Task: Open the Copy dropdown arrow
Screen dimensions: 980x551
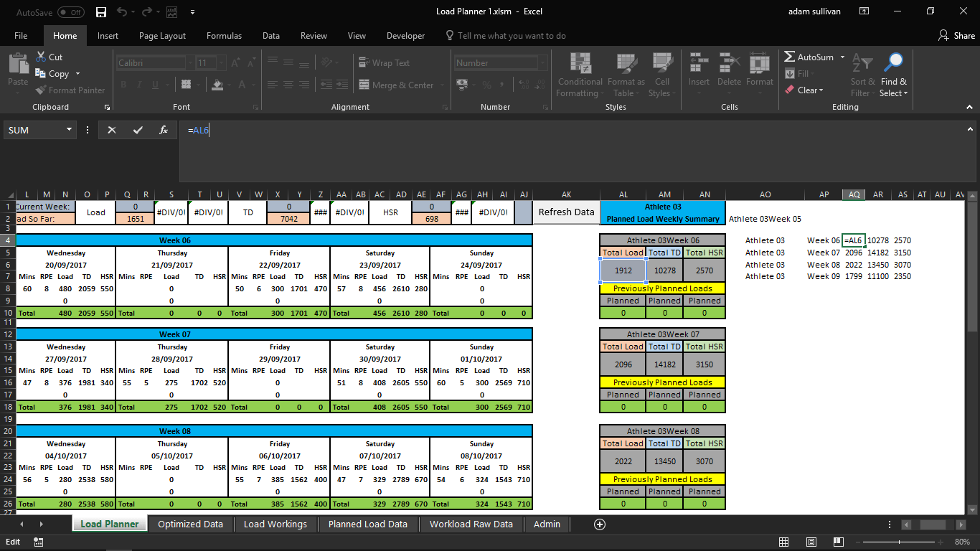Action: coord(77,74)
